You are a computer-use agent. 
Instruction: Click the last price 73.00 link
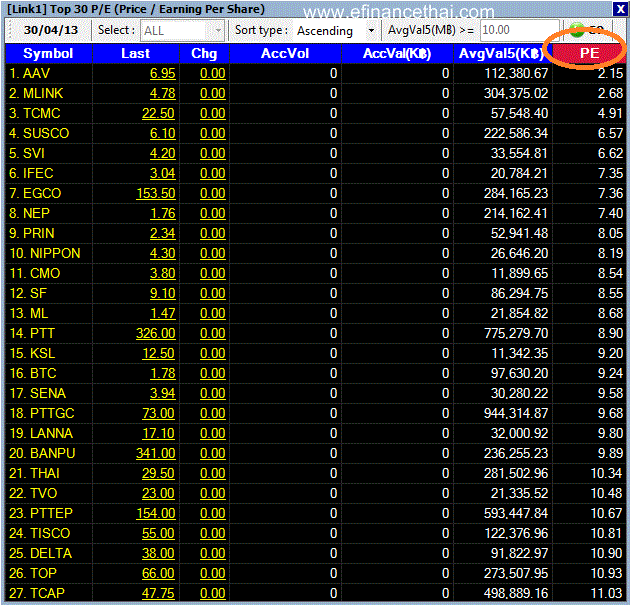click(x=159, y=414)
